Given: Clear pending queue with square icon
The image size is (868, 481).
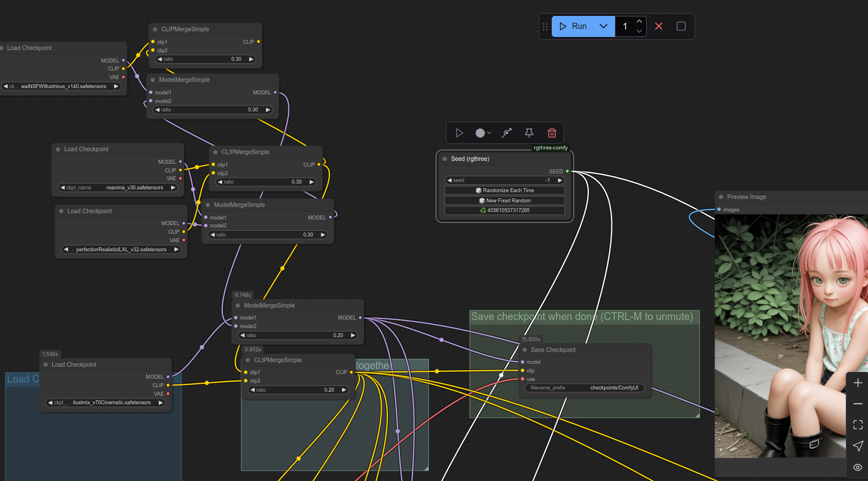Looking at the screenshot, I should coord(681,26).
